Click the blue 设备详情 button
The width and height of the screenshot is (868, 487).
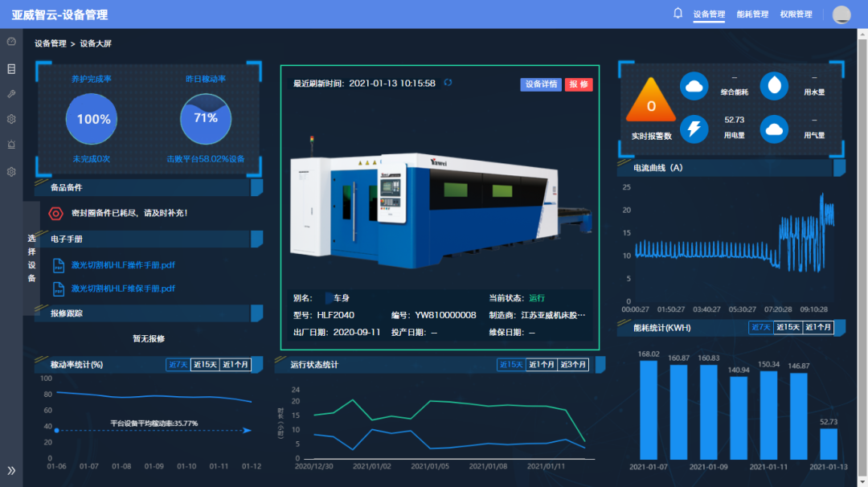coord(541,84)
